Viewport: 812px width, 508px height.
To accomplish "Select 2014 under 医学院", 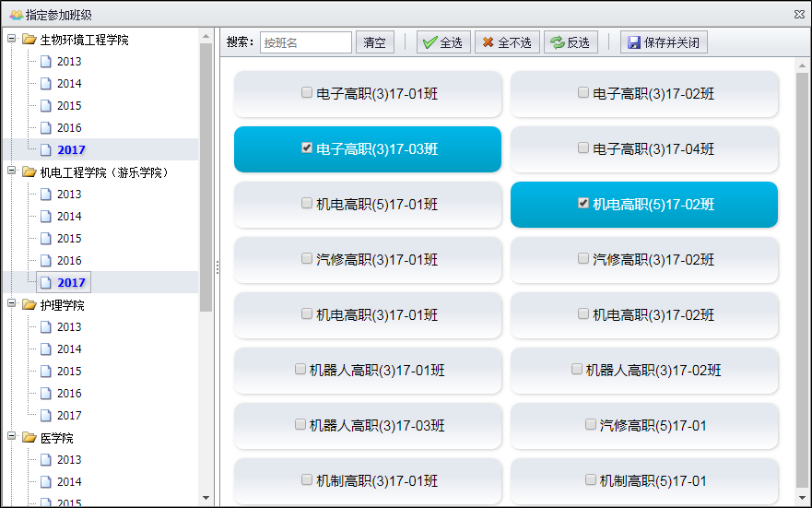I will 69,481.
